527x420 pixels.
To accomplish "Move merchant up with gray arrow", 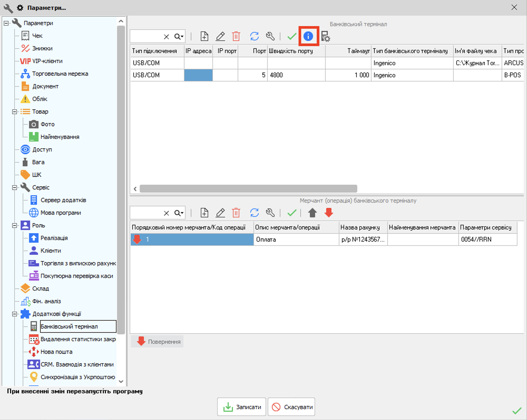I will coord(312,213).
